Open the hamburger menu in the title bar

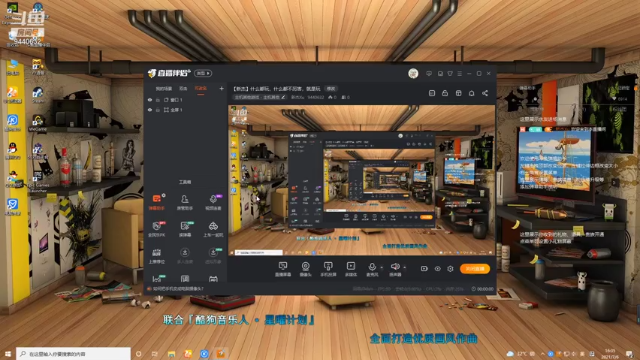460,73
